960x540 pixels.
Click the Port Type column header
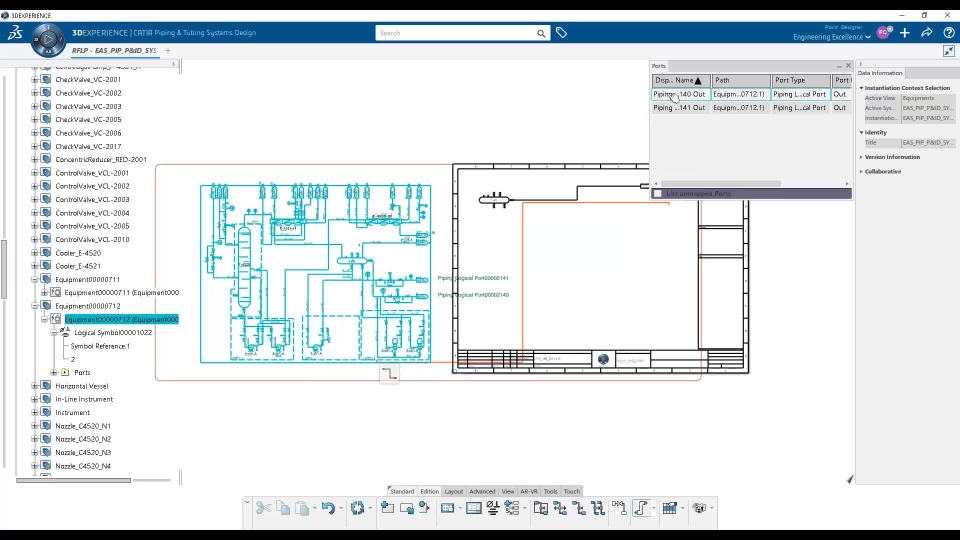(x=801, y=80)
